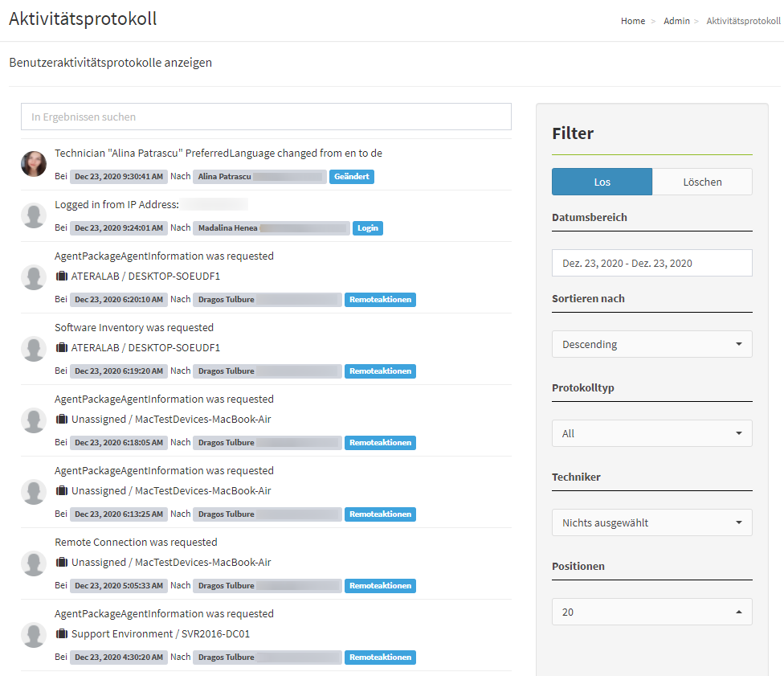The image size is (784, 676).
Task: Click briefcase icon of 6:20:10 AM entry
Action: coord(62,277)
